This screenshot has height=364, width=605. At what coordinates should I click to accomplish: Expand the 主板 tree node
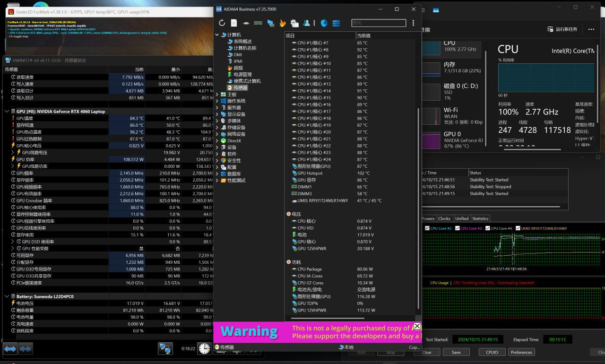(217, 95)
